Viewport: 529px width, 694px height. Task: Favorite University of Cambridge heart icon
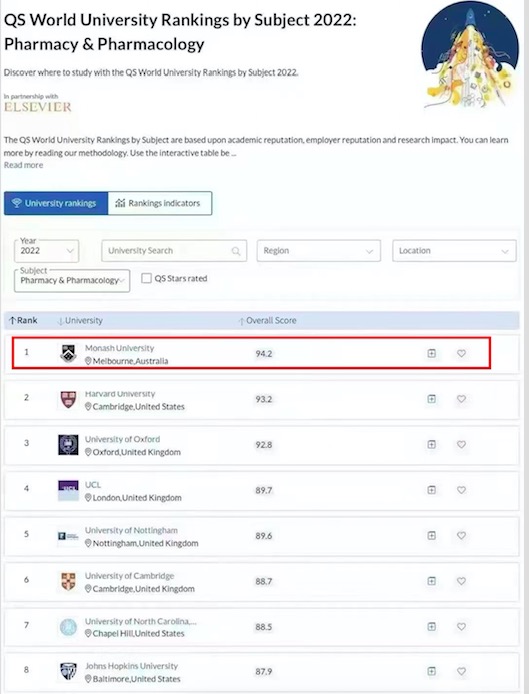click(x=461, y=581)
